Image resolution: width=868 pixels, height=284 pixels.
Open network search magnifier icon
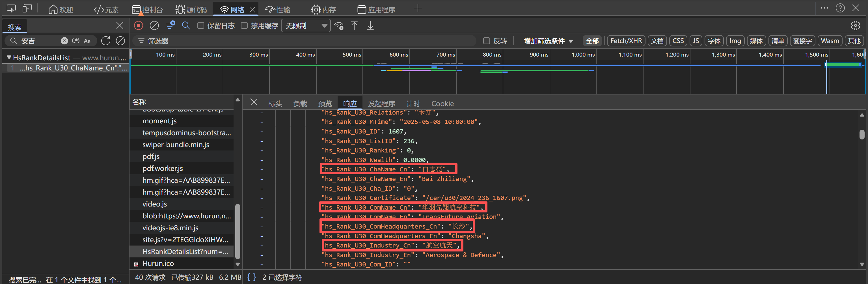[x=186, y=26]
